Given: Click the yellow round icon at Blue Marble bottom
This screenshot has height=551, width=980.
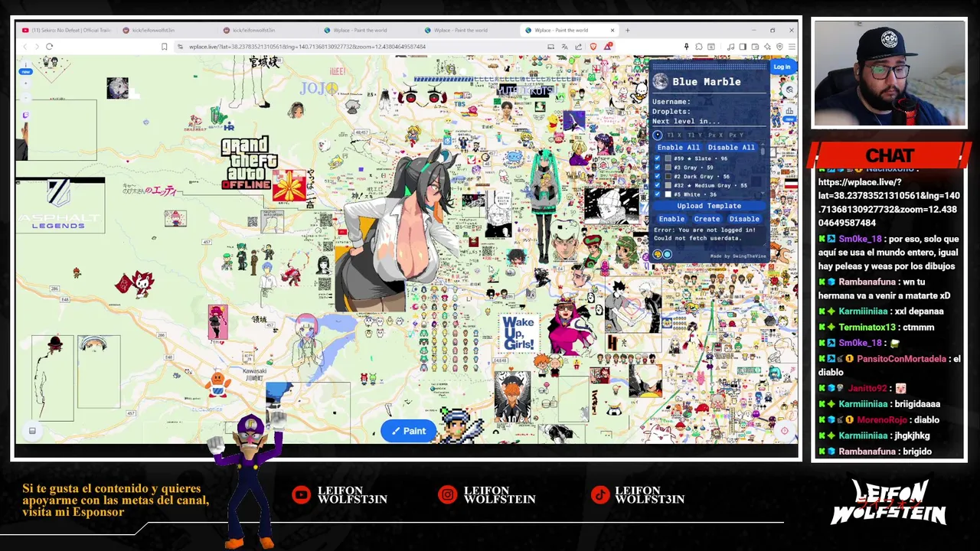Looking at the screenshot, I should (x=657, y=254).
